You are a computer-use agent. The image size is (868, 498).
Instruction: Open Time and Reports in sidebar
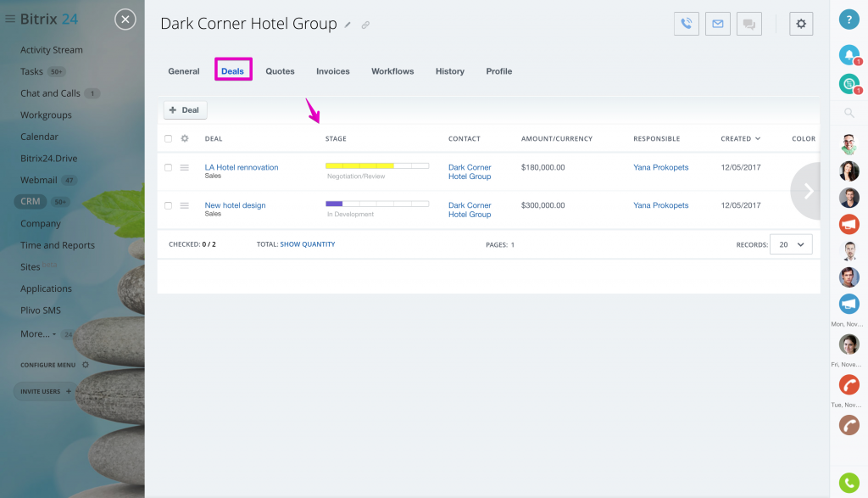point(58,245)
